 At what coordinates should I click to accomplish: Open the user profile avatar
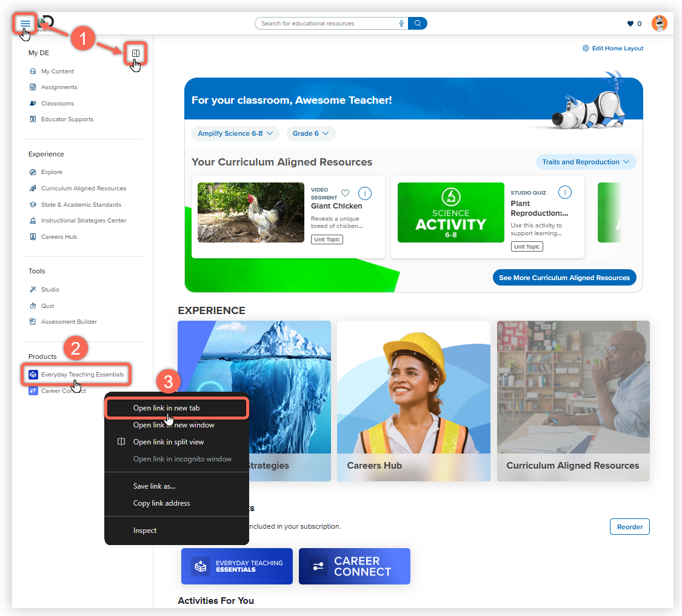point(660,23)
